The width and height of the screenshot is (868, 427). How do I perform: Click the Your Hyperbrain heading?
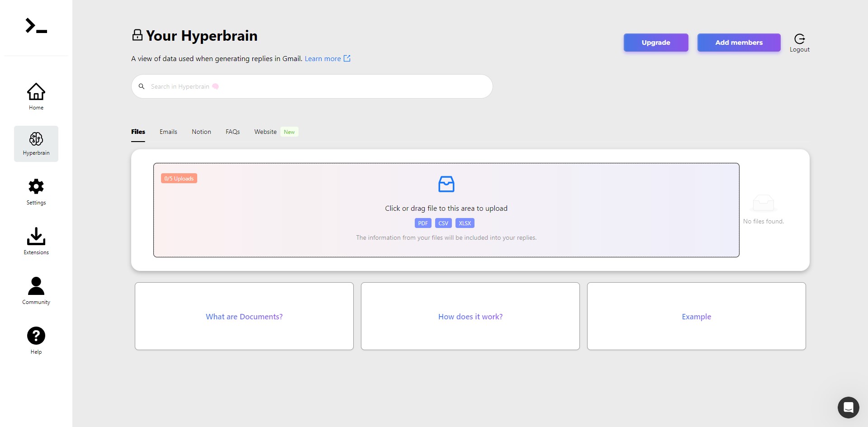(202, 36)
